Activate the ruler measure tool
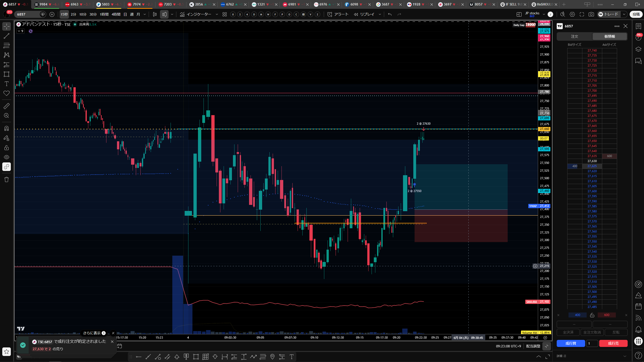 7,106
